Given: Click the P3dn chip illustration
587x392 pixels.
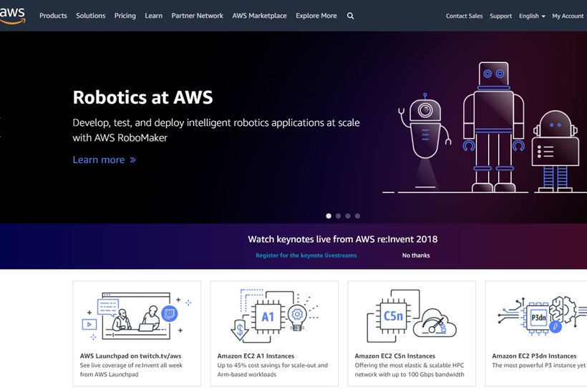Looking at the screenshot, I should pos(542,316).
